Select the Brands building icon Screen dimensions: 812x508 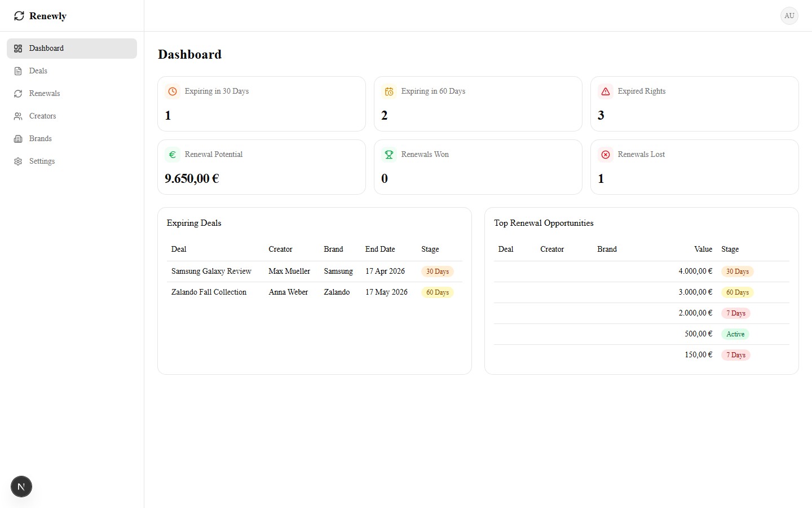tap(17, 138)
